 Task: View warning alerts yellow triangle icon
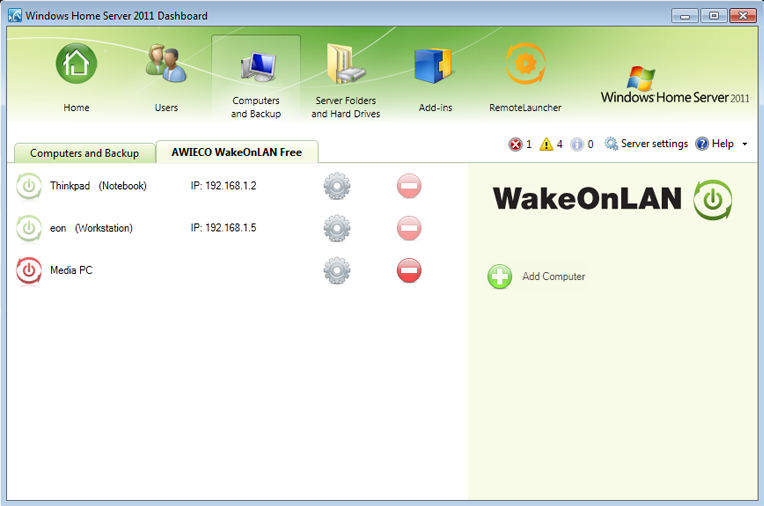pyautogui.click(x=546, y=144)
